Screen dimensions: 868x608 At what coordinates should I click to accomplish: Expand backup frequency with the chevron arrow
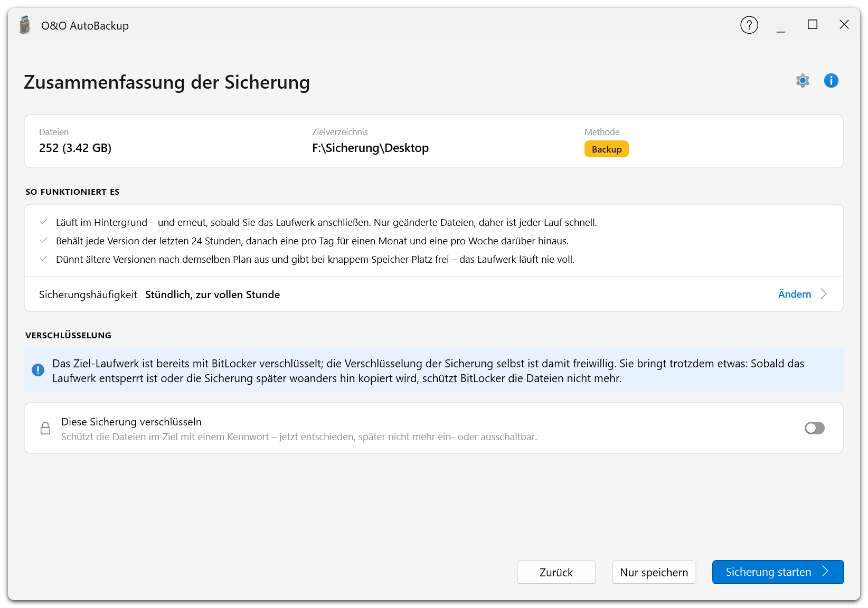click(x=824, y=294)
